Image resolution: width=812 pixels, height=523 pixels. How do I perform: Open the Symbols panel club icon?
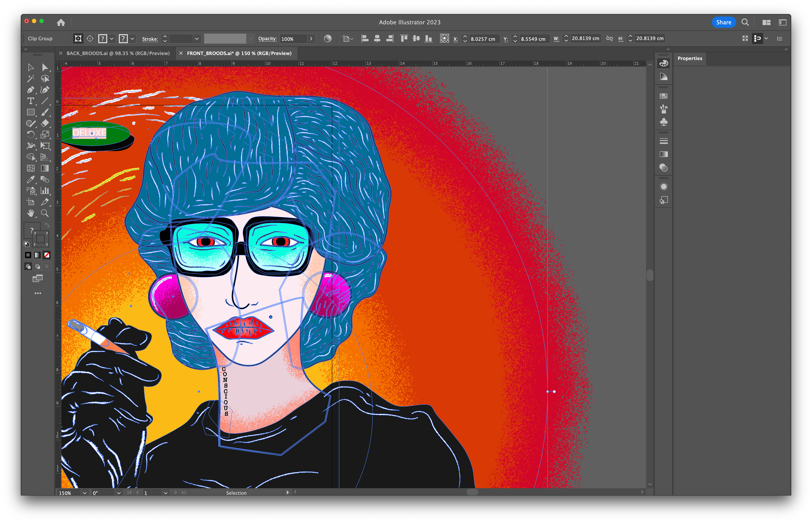point(663,122)
